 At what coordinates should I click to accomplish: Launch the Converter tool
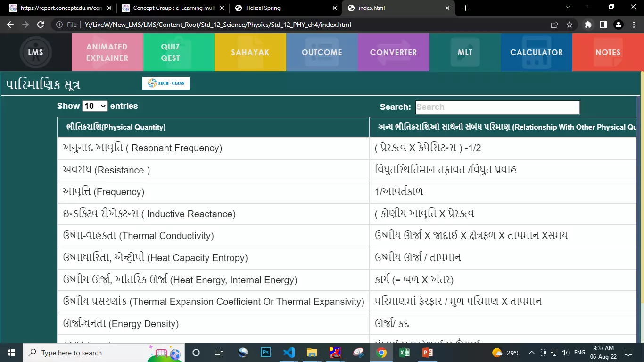(393, 52)
